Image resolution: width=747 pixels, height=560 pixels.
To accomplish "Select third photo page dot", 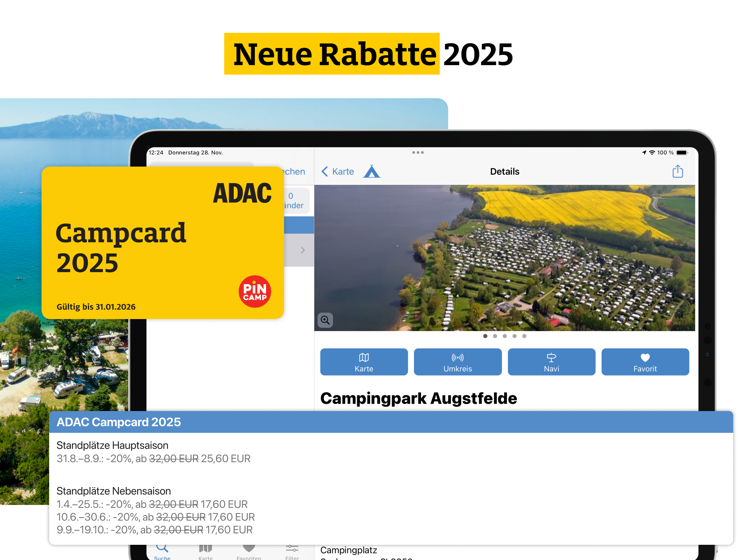I will [x=505, y=336].
